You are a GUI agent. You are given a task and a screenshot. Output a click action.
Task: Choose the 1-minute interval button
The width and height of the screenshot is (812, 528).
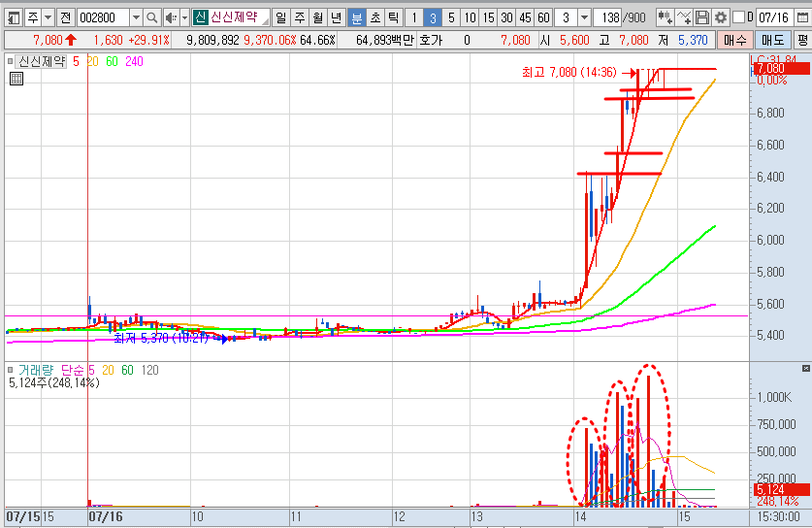tap(414, 18)
